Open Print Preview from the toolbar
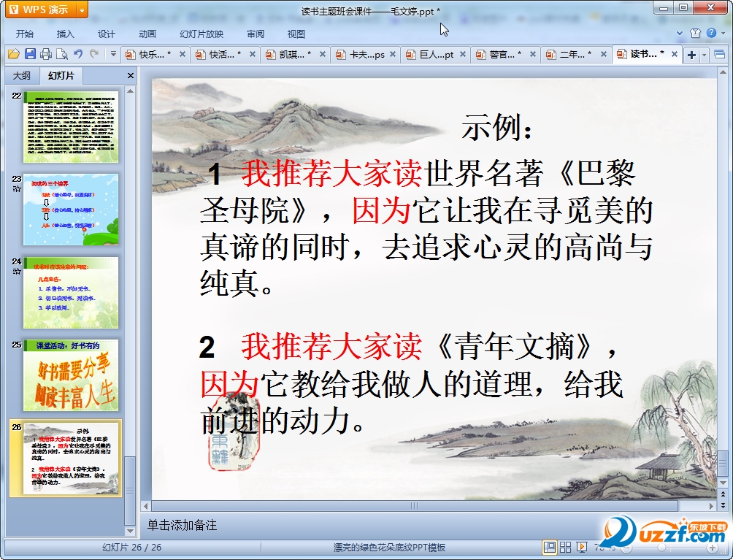Image resolution: width=733 pixels, height=560 pixels. point(62,54)
